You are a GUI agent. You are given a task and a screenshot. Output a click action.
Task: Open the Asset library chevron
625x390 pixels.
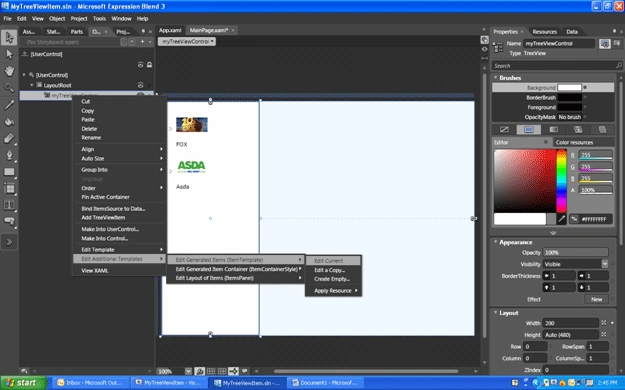(x=9, y=242)
